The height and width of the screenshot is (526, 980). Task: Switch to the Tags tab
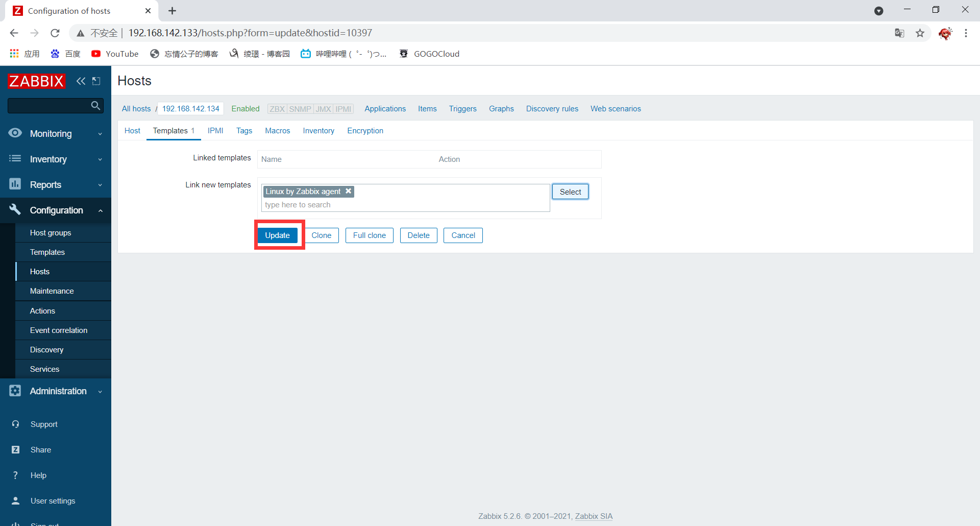pos(244,131)
